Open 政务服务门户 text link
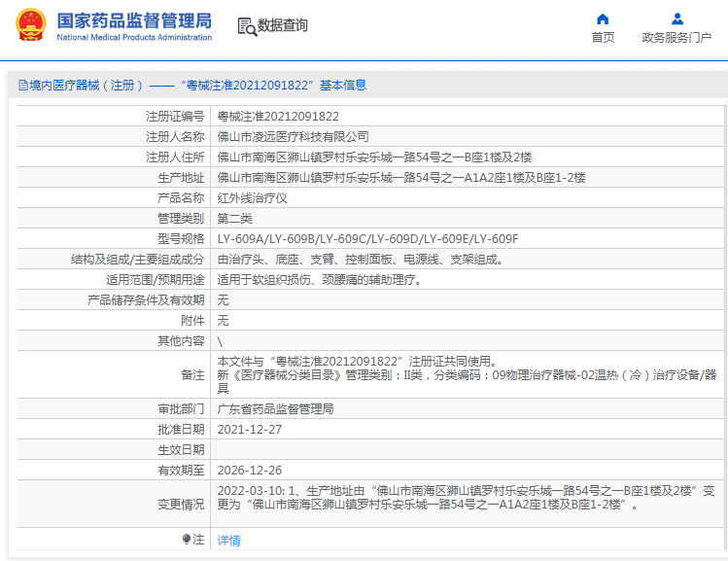The image size is (728, 561). click(x=676, y=38)
